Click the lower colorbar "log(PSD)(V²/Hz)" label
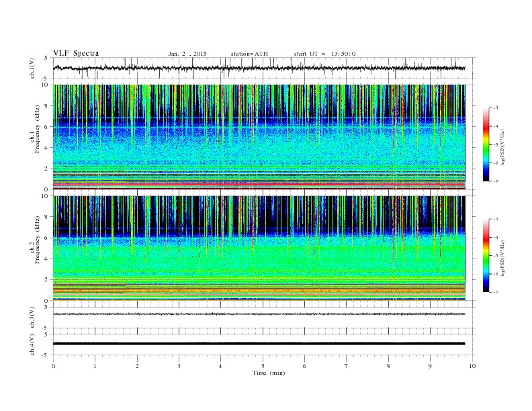Screen dimensions: 532x411 [x=502, y=258]
